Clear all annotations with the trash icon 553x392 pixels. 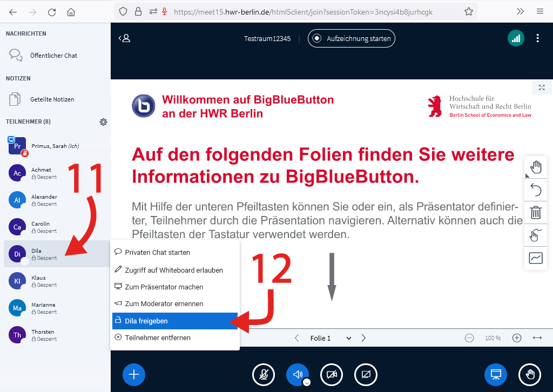pos(535,212)
